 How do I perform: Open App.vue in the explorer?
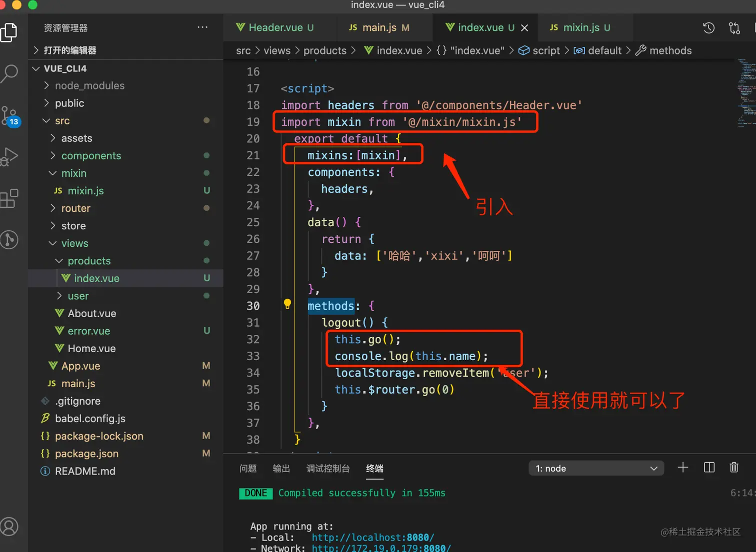(x=125, y=366)
